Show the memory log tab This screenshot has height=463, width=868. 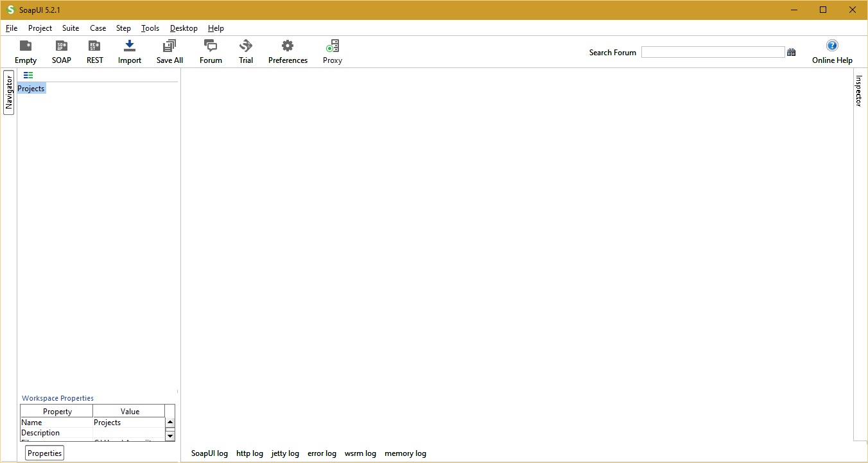(405, 453)
